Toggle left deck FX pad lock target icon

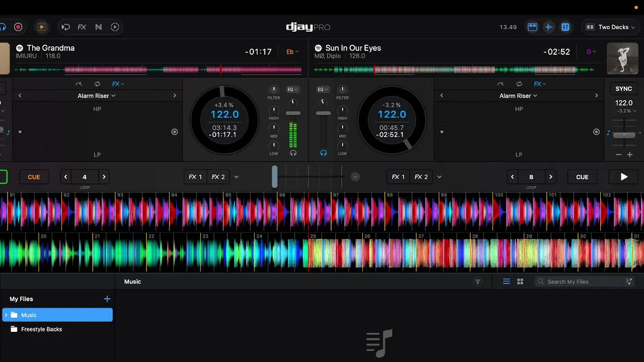[175, 132]
